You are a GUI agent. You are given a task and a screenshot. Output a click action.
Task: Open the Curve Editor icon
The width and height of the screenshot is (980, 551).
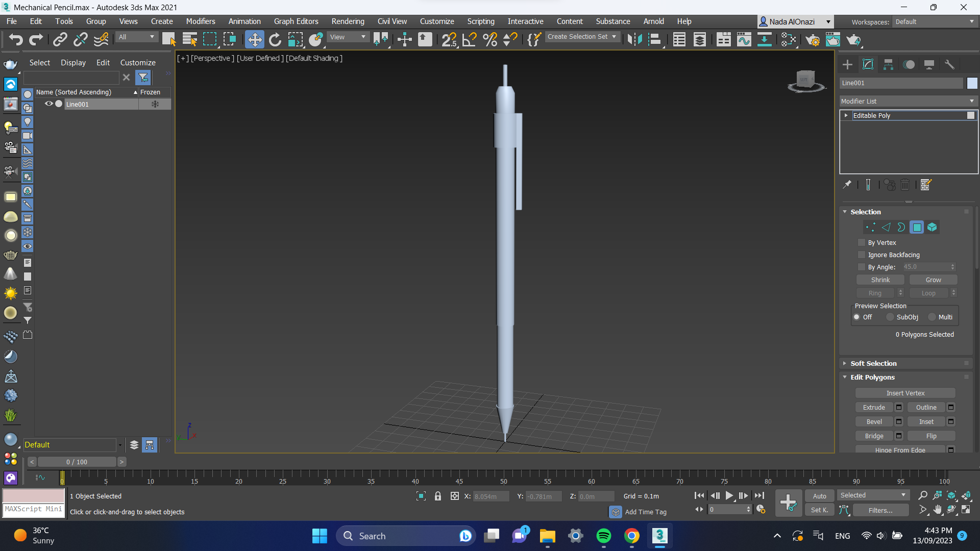pos(744,39)
